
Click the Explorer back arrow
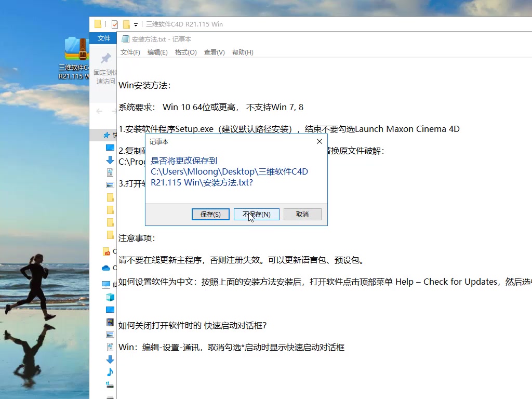click(99, 111)
